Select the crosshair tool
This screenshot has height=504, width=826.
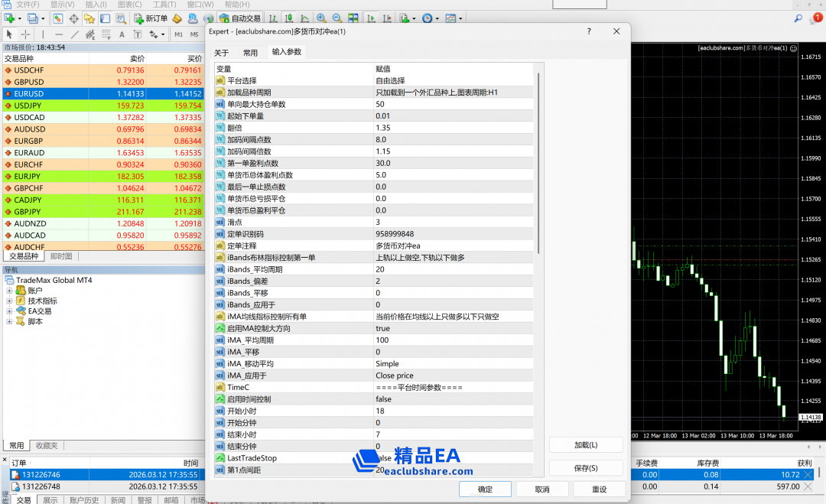point(25,34)
